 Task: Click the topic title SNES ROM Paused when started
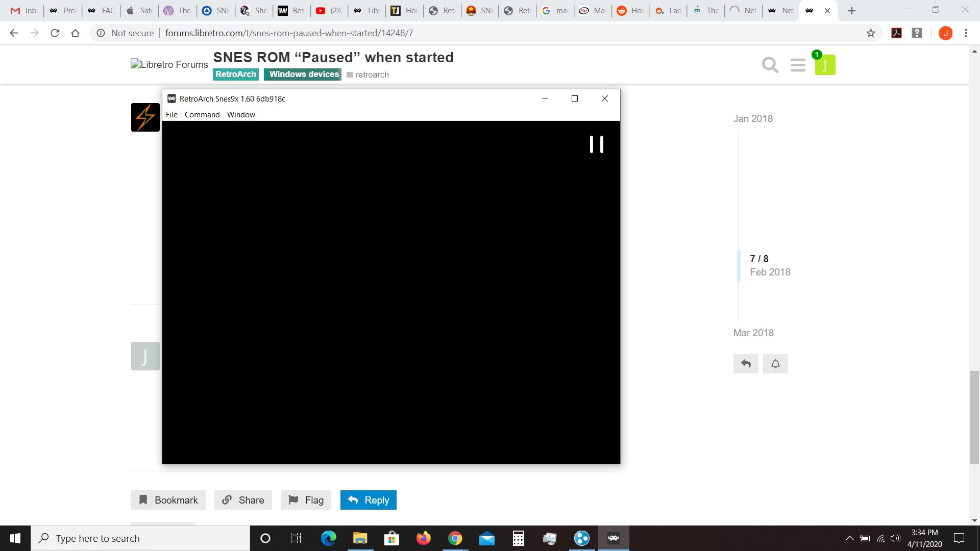click(x=333, y=57)
